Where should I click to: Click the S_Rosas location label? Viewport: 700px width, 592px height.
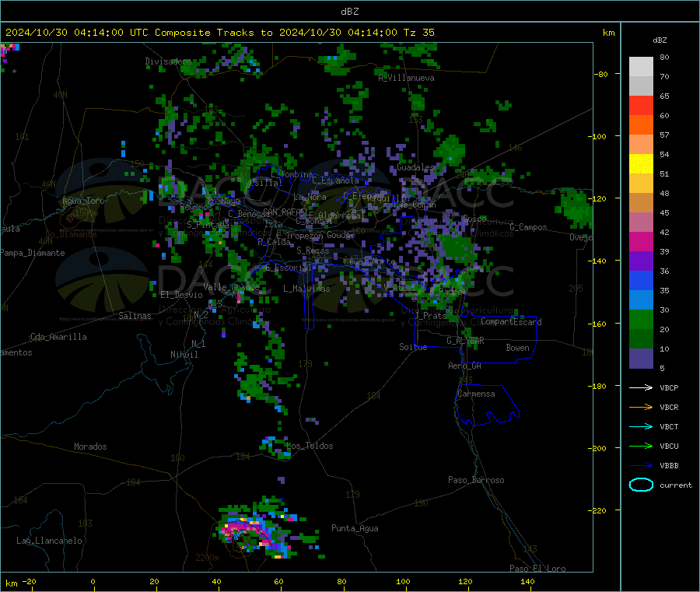pos(313,250)
